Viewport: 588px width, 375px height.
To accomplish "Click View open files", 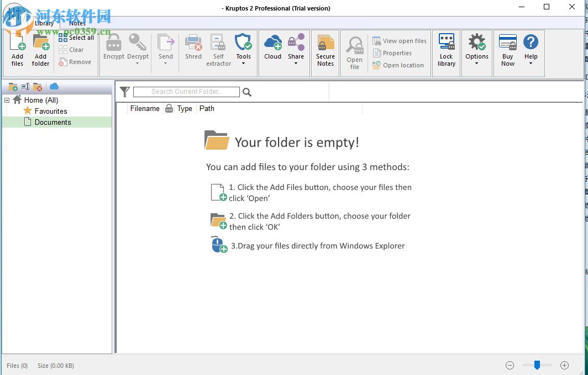I will coord(400,41).
